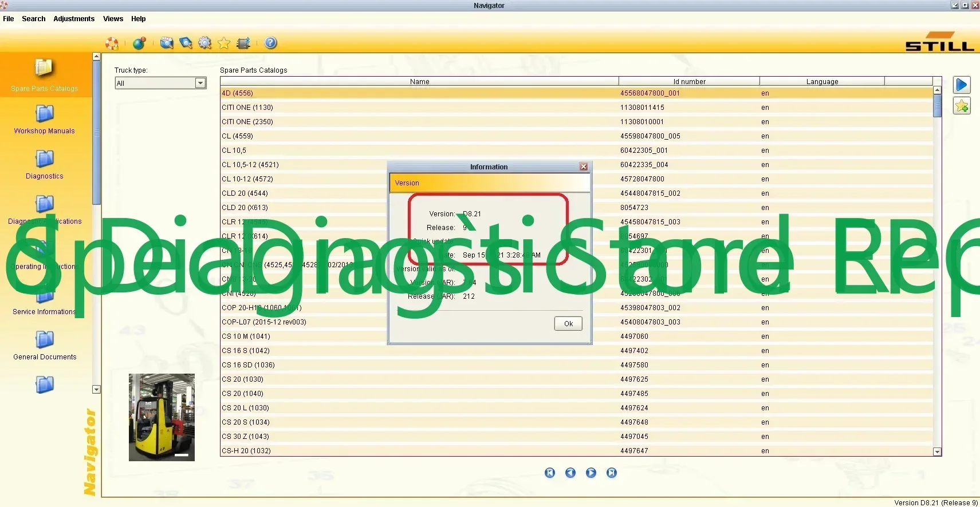Open favorites star in the toolbar

pos(224,43)
